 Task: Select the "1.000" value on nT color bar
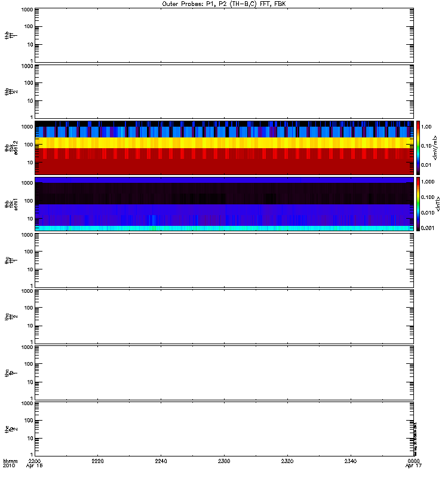(x=428, y=182)
